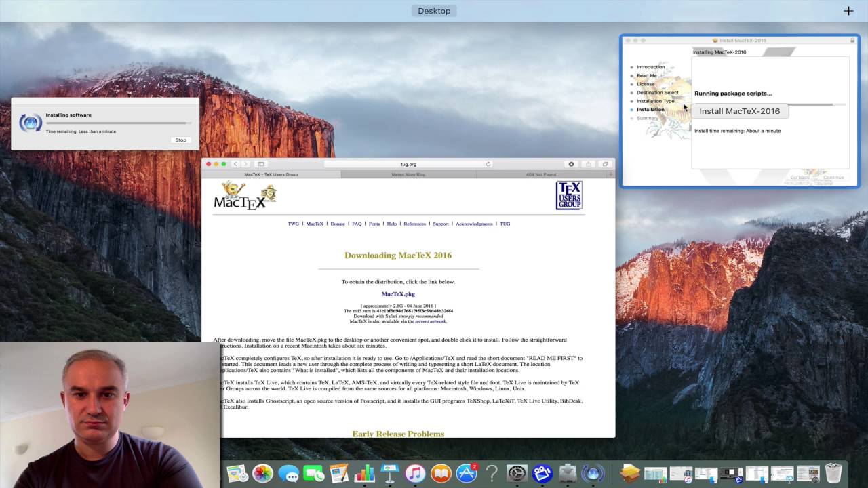Click the TeX Users Group logo
868x488 pixels.
coord(568,195)
